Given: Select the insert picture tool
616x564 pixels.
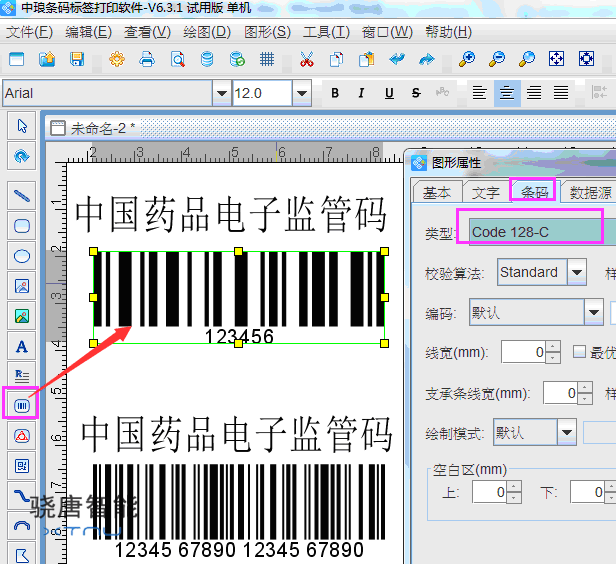Looking at the screenshot, I should click(x=22, y=286).
